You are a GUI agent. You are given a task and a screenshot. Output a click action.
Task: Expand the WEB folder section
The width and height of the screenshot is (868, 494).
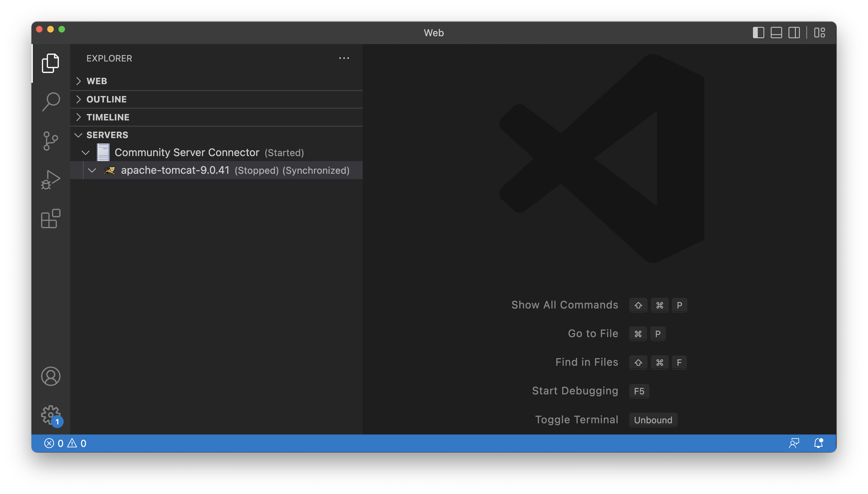pos(97,81)
